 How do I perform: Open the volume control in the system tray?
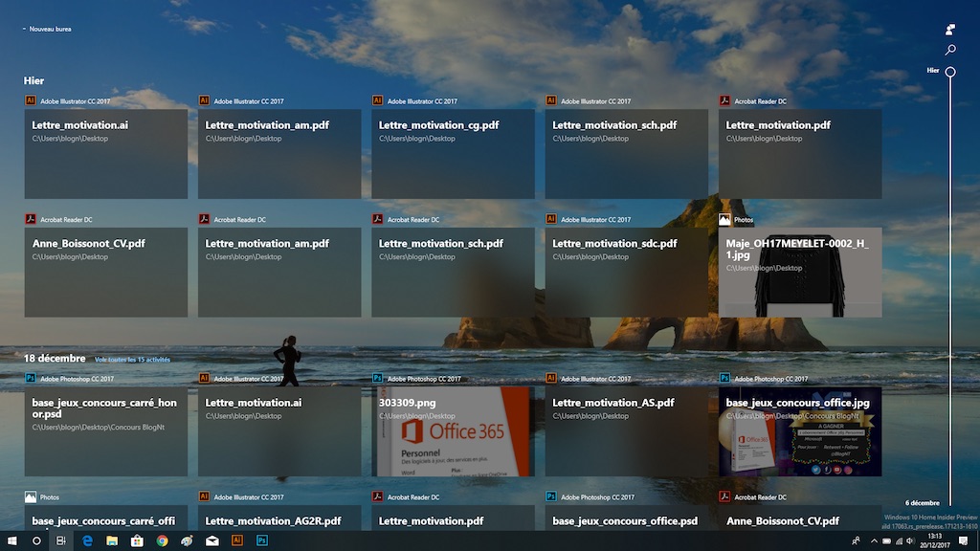point(911,541)
